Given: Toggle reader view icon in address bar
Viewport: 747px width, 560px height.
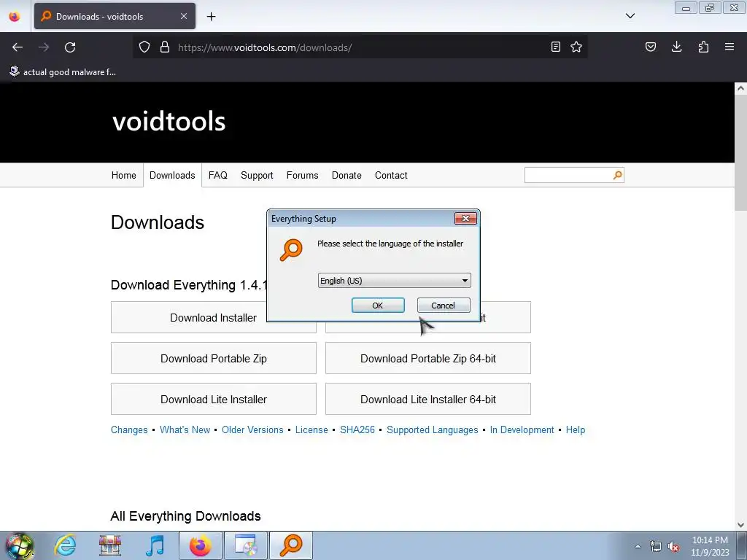Looking at the screenshot, I should click(555, 47).
